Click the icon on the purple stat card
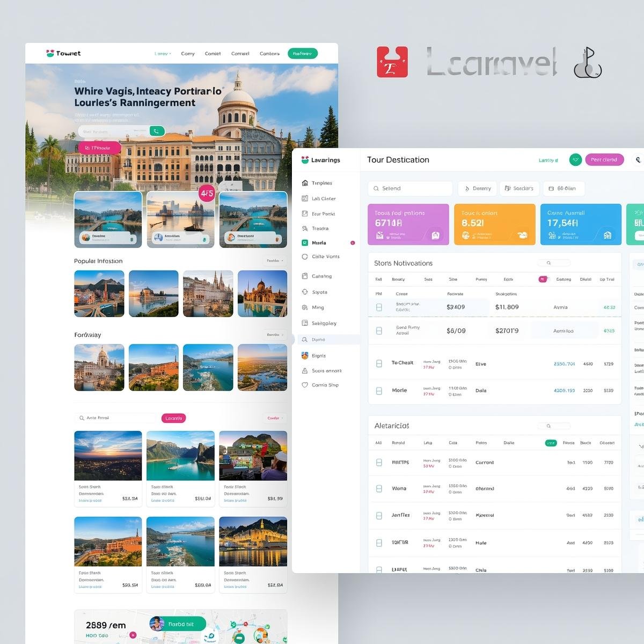 (435, 235)
